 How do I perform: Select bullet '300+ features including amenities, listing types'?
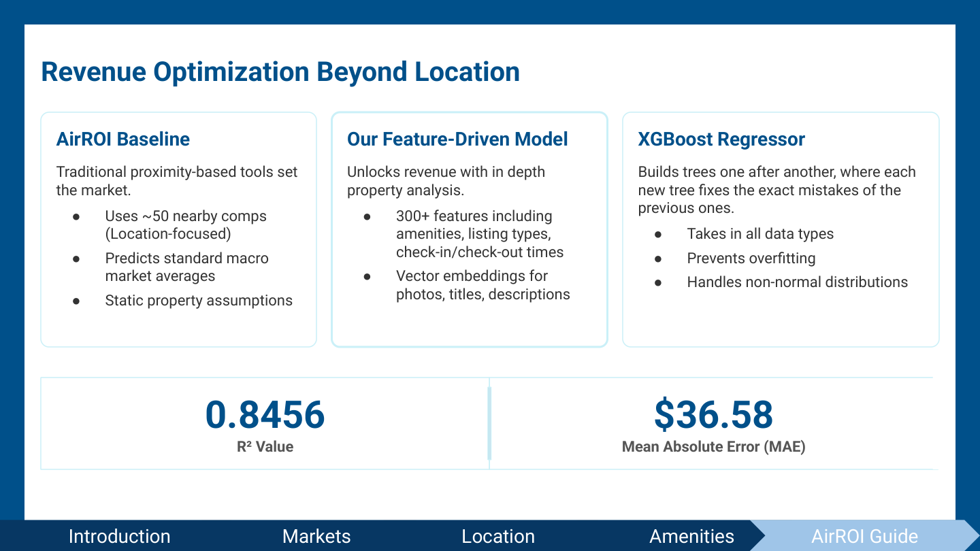(480, 234)
